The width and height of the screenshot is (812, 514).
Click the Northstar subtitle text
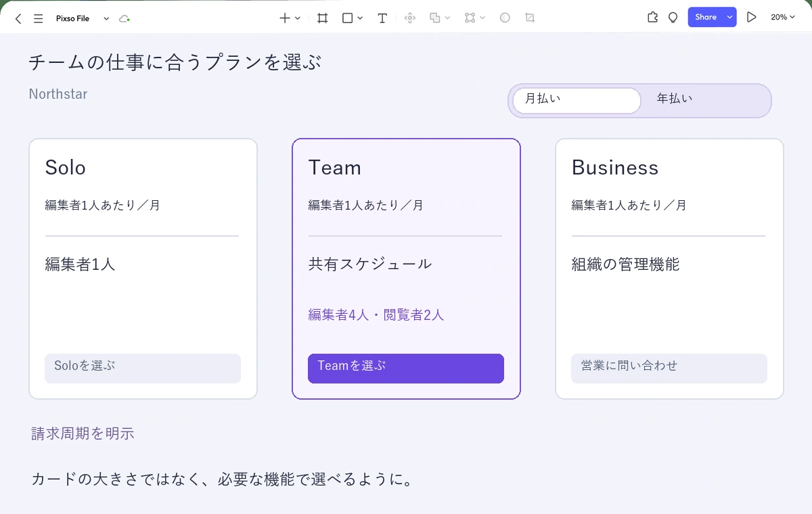[x=58, y=94]
